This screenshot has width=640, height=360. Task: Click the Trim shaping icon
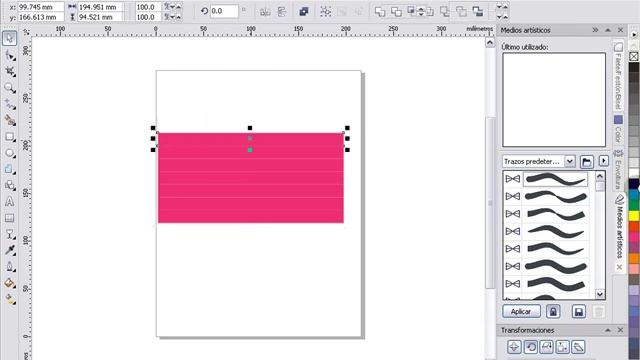coord(396,11)
